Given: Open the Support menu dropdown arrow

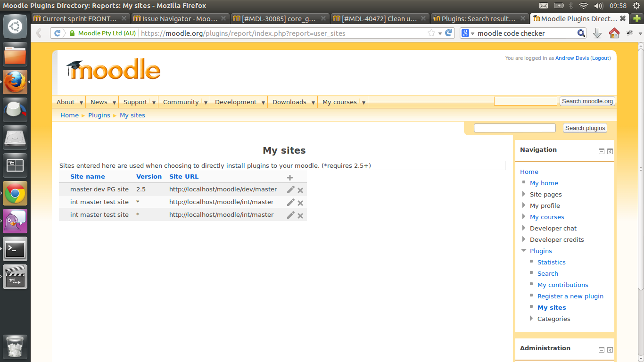Looking at the screenshot, I should (x=154, y=102).
